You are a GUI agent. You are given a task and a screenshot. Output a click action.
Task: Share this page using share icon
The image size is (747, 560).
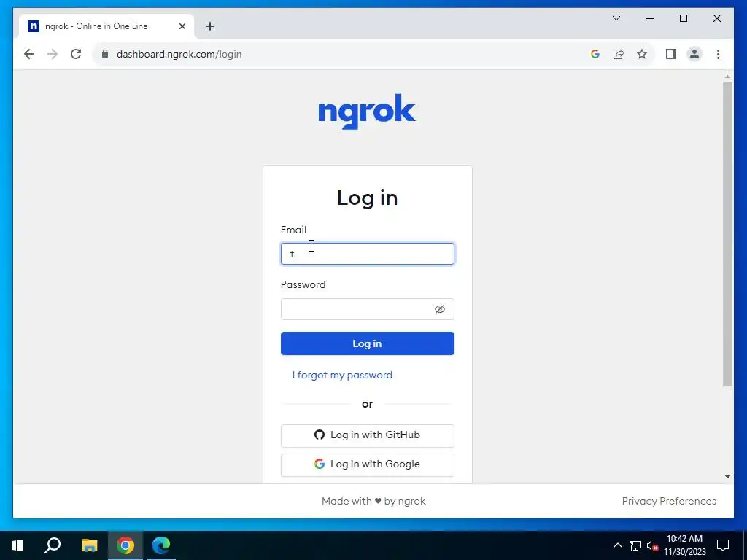tap(619, 54)
